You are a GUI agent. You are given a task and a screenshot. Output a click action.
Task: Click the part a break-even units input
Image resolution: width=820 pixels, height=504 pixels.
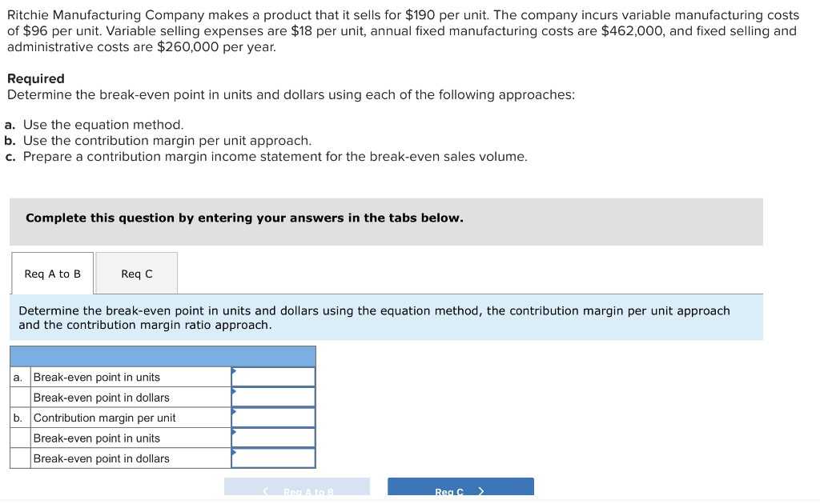tap(274, 377)
